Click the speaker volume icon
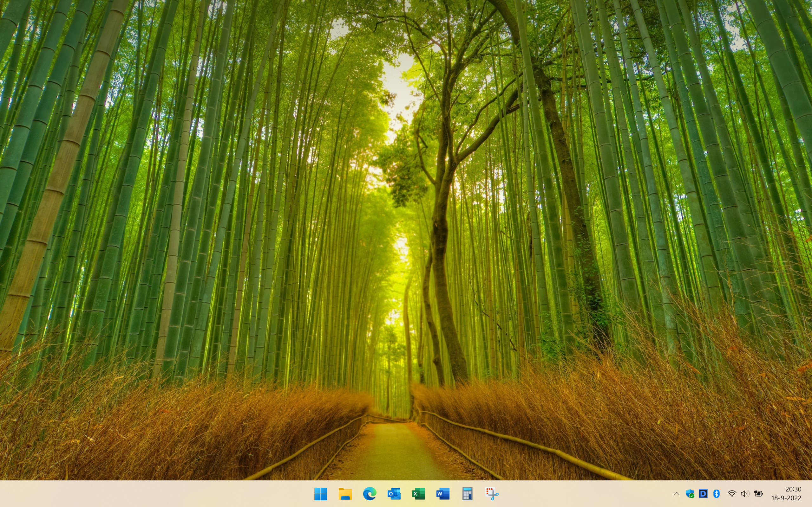The image size is (812, 507). [745, 494]
